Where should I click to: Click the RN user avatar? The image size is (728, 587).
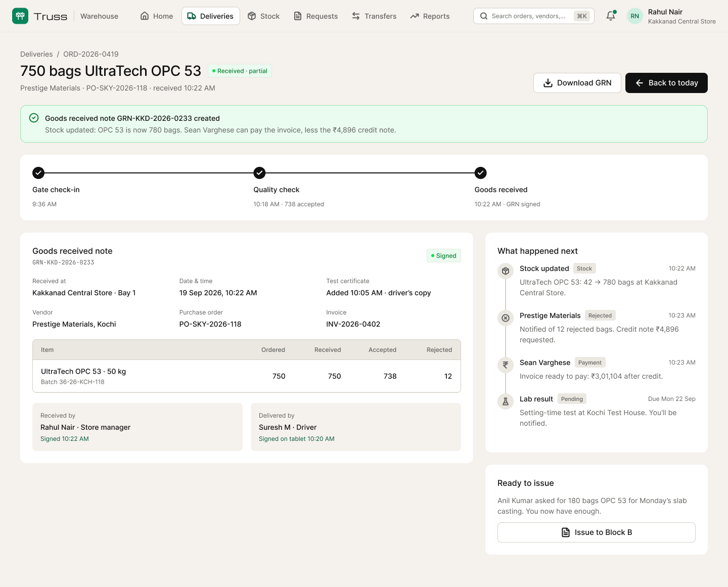634,16
